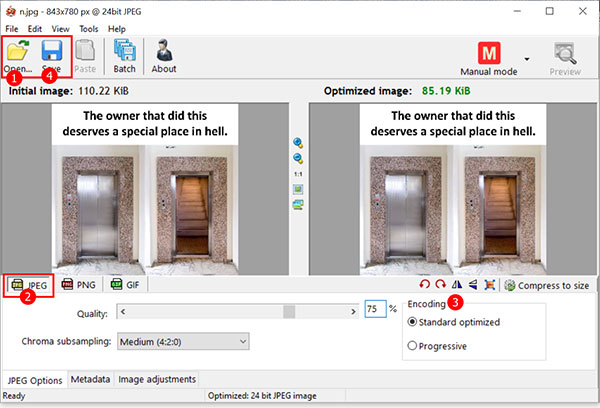Zoom in using the magnifier plus icon
The width and height of the screenshot is (600, 408).
pos(298,143)
